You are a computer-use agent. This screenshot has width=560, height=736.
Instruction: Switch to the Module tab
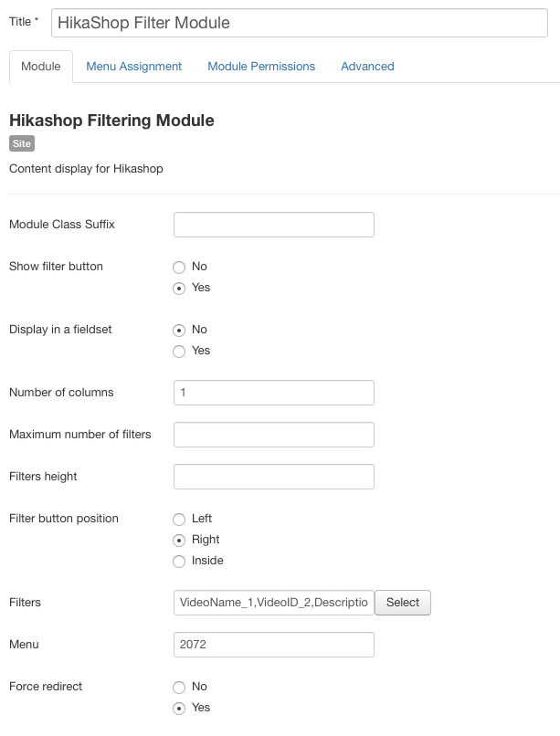(40, 67)
